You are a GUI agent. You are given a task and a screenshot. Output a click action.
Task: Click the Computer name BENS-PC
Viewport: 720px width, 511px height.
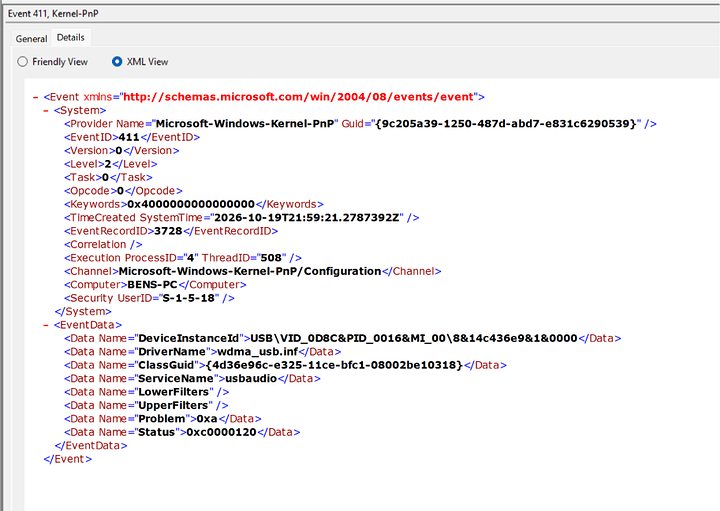[152, 285]
